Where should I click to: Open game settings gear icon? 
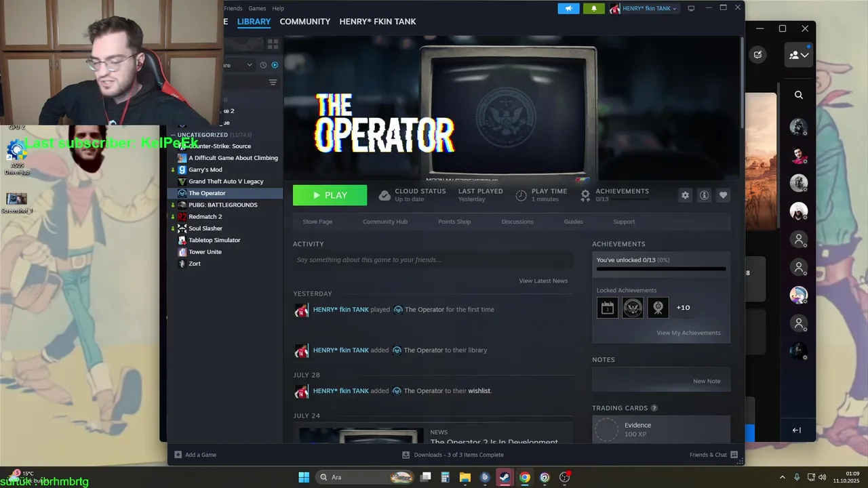(685, 195)
